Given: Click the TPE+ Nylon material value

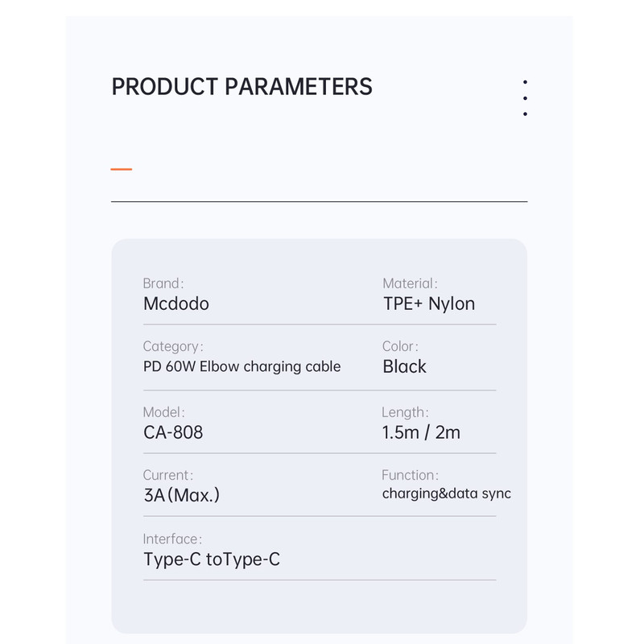Looking at the screenshot, I should point(429,303).
